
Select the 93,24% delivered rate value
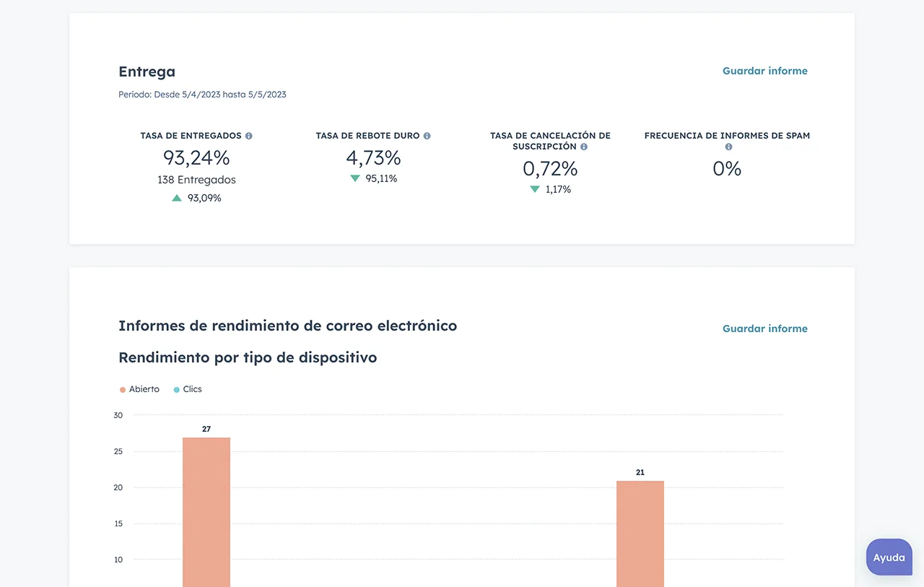point(196,157)
